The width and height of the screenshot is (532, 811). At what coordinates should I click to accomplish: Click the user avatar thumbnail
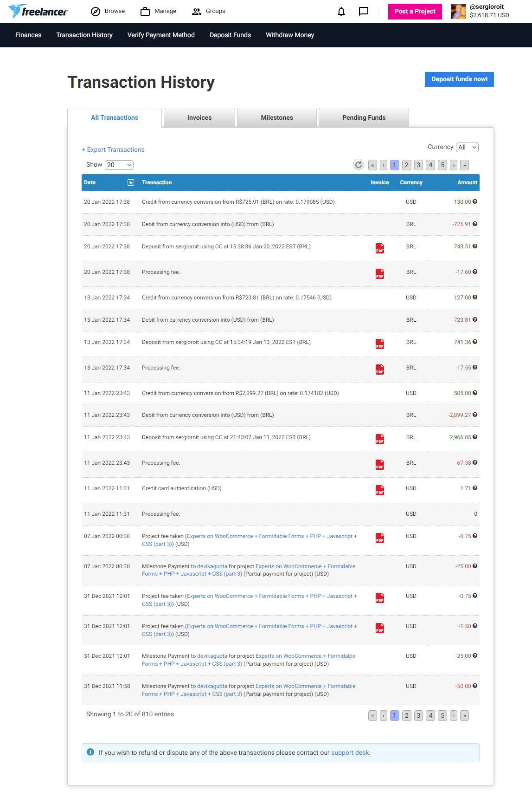click(459, 12)
